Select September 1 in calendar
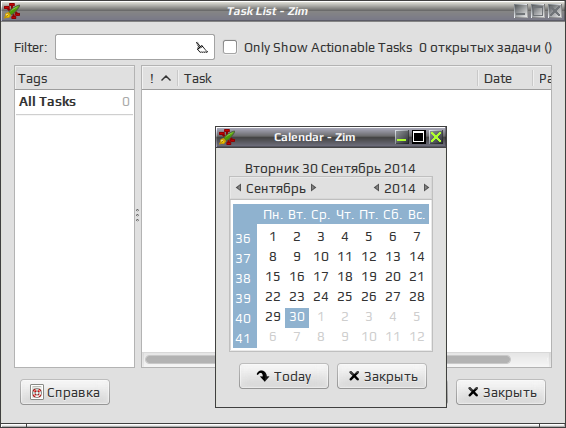This screenshot has height=428, width=566. click(273, 237)
